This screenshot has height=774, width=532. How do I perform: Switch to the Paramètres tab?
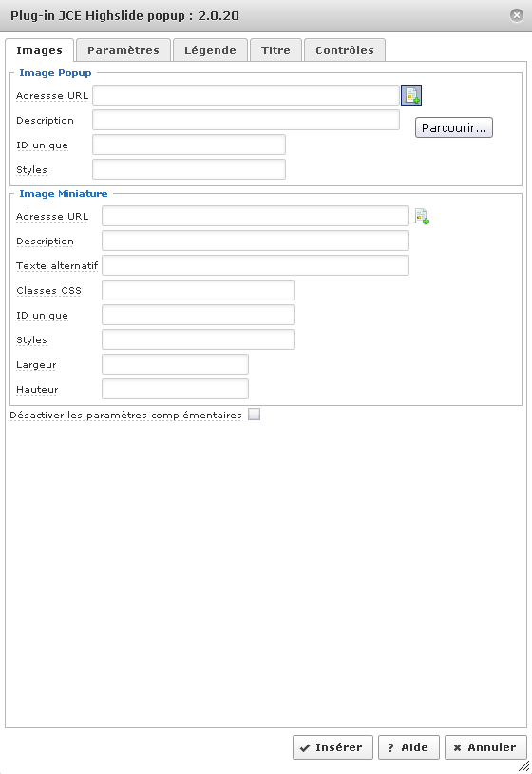click(123, 50)
